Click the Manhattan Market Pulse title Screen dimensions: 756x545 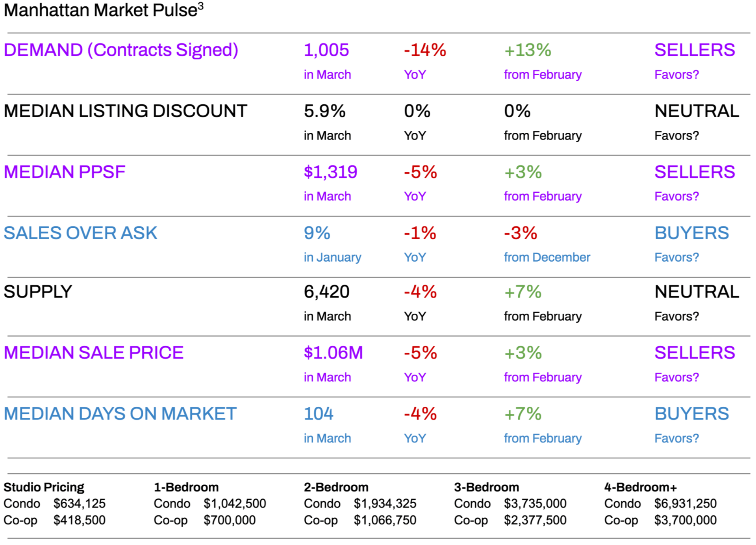pyautogui.click(x=103, y=10)
